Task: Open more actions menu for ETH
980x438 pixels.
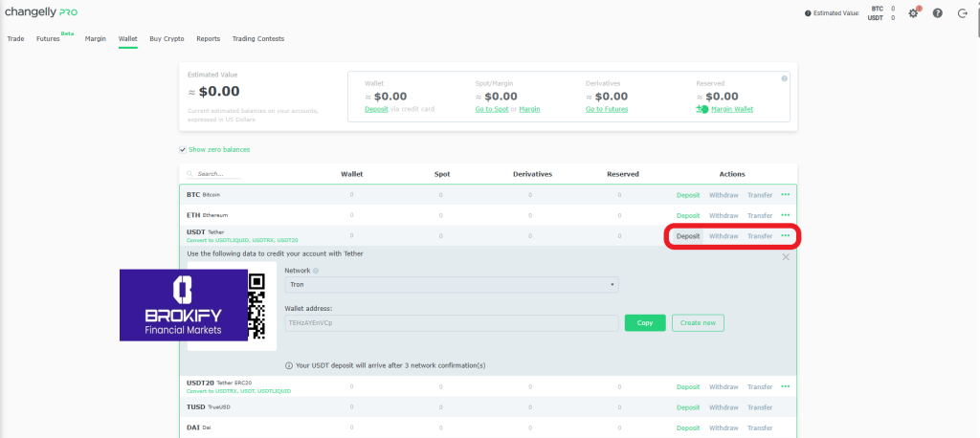Action: click(786, 215)
